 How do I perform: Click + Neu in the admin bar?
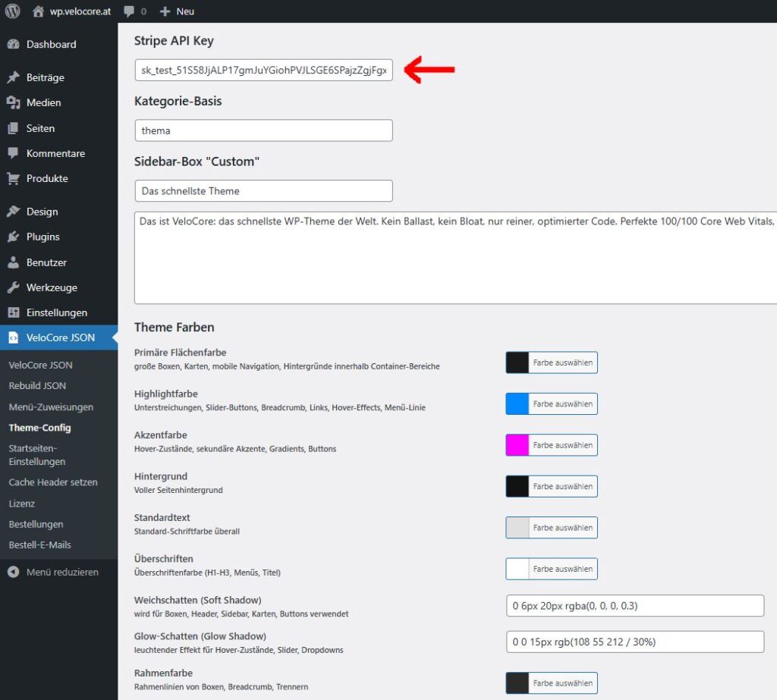coord(176,11)
